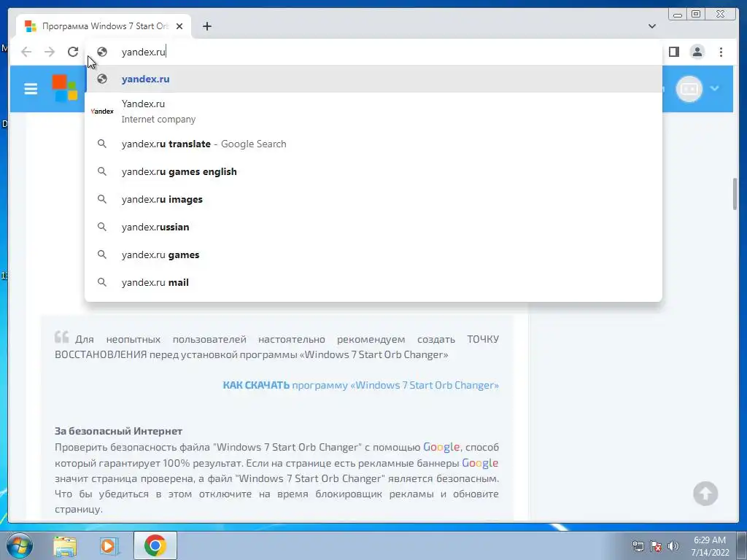Viewport: 747px width, 560px height.
Task: Pick the yandex.ru translate suggestion
Action: point(373,144)
